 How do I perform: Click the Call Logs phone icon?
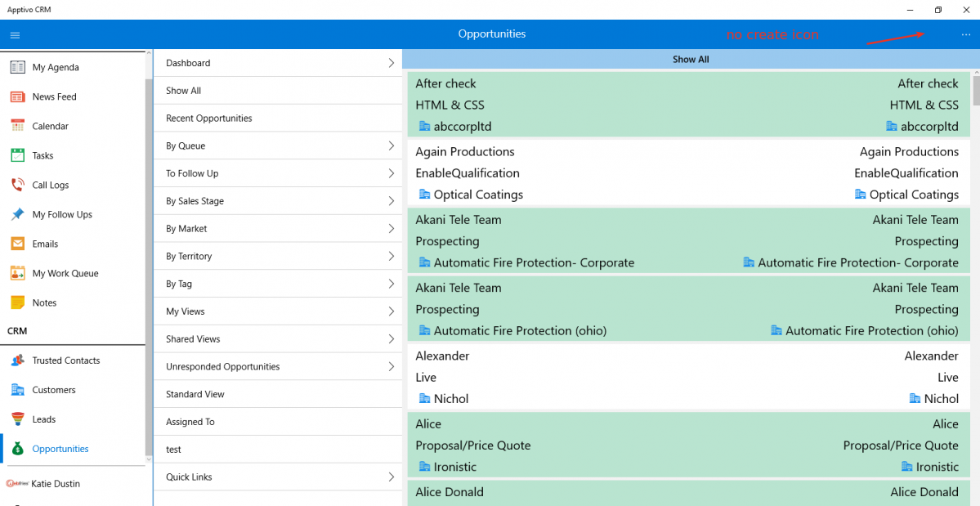coord(17,185)
